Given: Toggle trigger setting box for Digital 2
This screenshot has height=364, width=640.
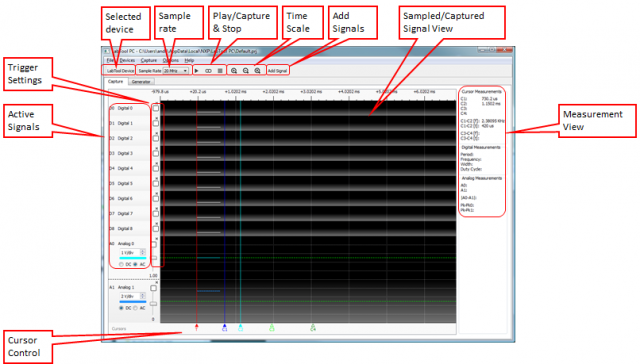Looking at the screenshot, I should 156,138.
